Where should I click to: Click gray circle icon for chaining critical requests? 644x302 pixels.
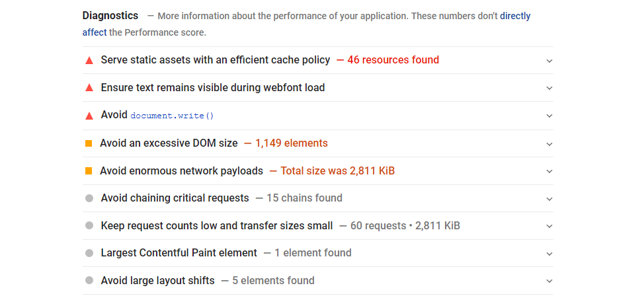pyautogui.click(x=89, y=198)
